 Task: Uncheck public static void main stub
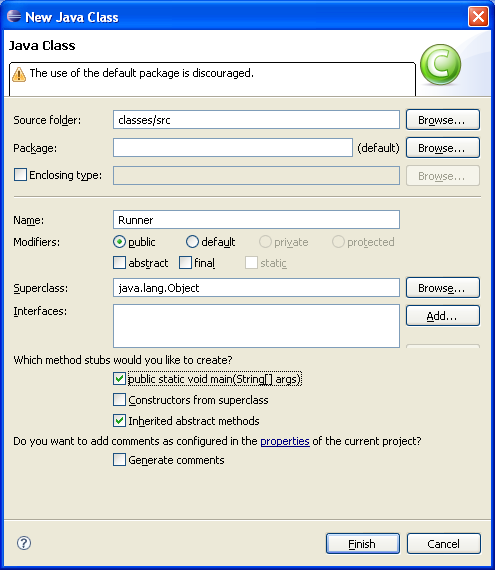coord(119,379)
